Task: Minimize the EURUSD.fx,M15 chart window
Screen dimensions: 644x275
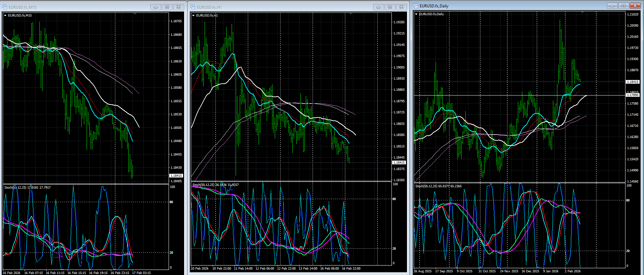Action: [155, 7]
